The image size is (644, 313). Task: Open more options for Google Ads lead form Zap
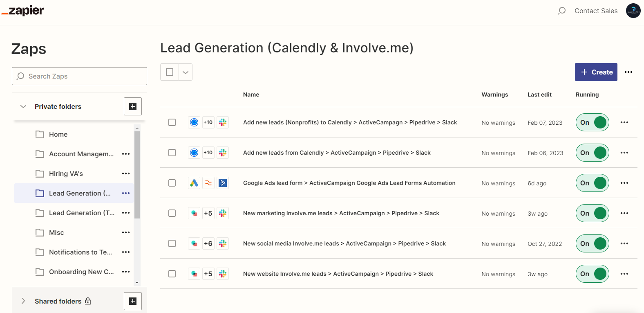click(x=624, y=183)
